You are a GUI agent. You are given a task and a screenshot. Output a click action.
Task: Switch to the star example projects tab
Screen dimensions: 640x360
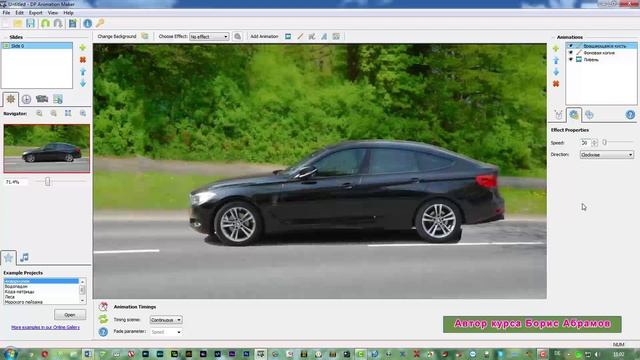[x=8, y=258]
